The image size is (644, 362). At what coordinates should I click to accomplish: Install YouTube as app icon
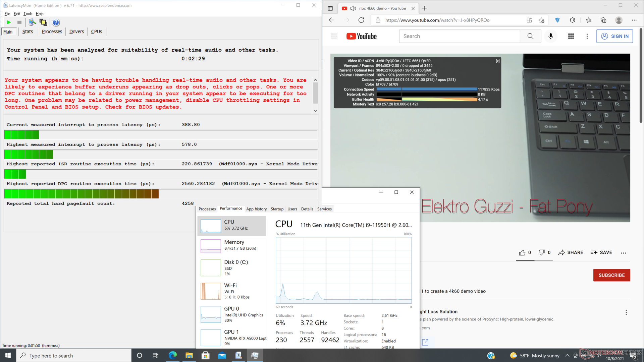529,20
